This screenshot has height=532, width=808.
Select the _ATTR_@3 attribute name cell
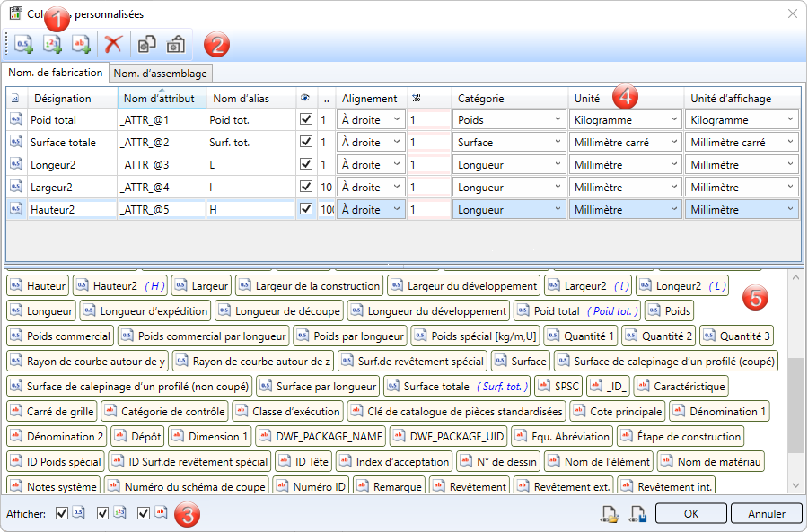coord(162,165)
